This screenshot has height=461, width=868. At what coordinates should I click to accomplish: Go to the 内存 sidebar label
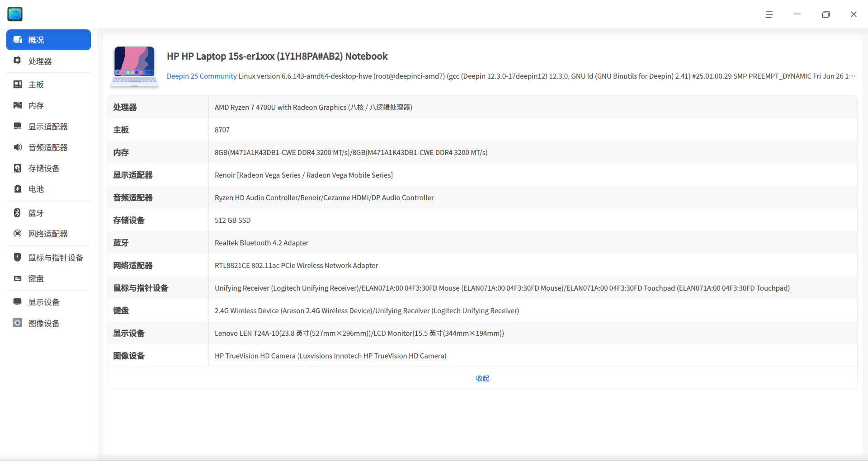pyautogui.click(x=36, y=105)
